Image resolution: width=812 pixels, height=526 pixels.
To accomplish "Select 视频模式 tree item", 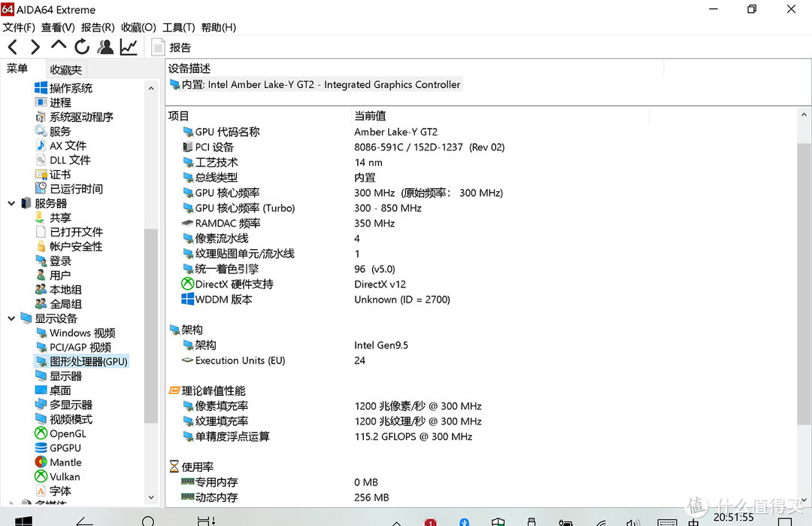I will (x=63, y=419).
